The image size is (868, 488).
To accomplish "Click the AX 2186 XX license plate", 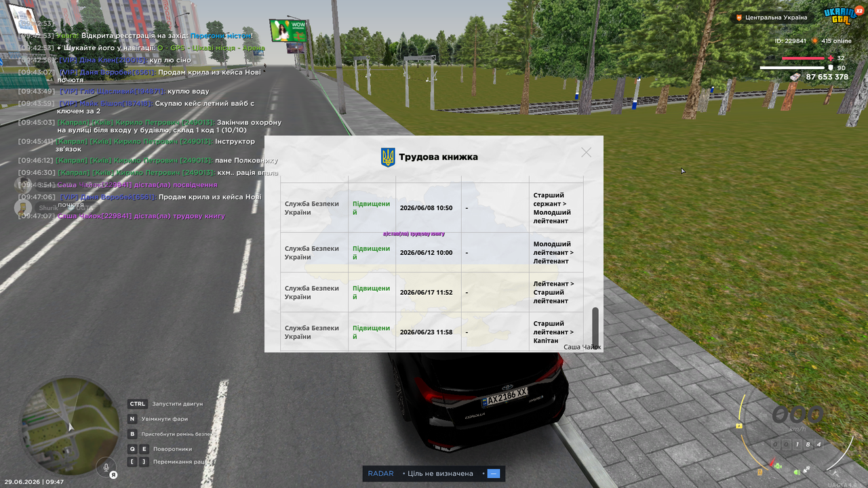I will click(505, 395).
